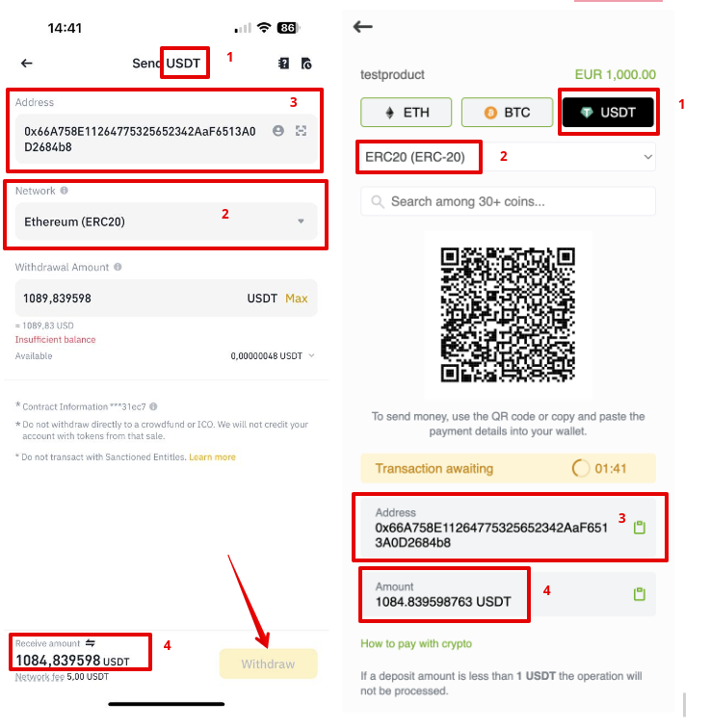Click Withdrawal Amount info icon
This screenshot has width=710, height=728.
(x=118, y=267)
